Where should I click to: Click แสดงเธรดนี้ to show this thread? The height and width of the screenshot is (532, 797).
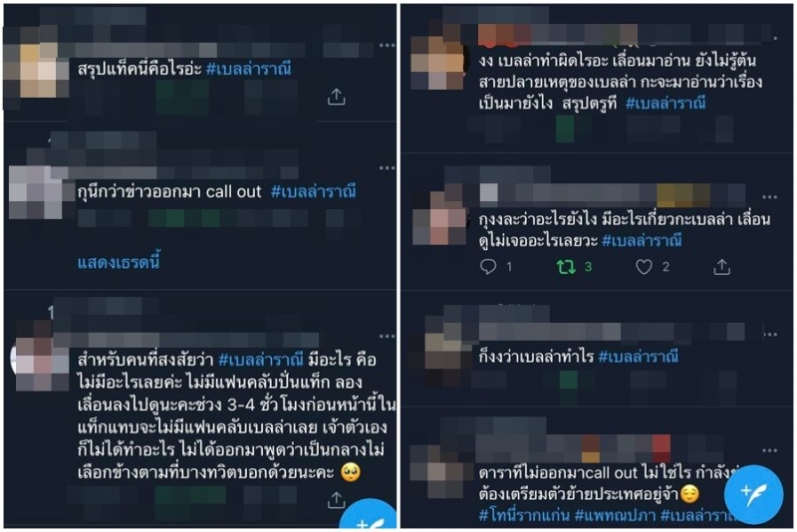pos(119,263)
